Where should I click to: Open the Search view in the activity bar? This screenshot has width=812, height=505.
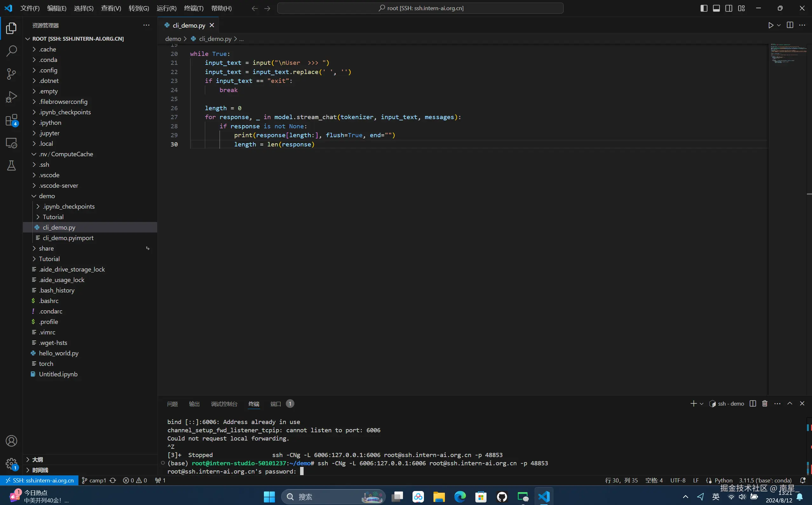point(11,51)
